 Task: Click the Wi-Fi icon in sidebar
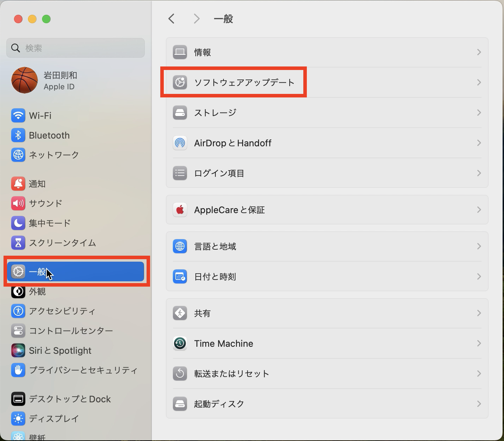(x=18, y=115)
